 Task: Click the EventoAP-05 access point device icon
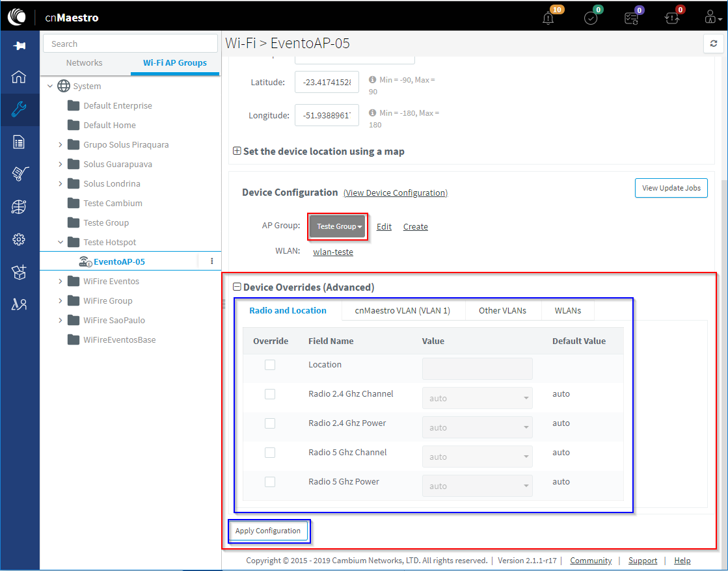[x=85, y=261]
